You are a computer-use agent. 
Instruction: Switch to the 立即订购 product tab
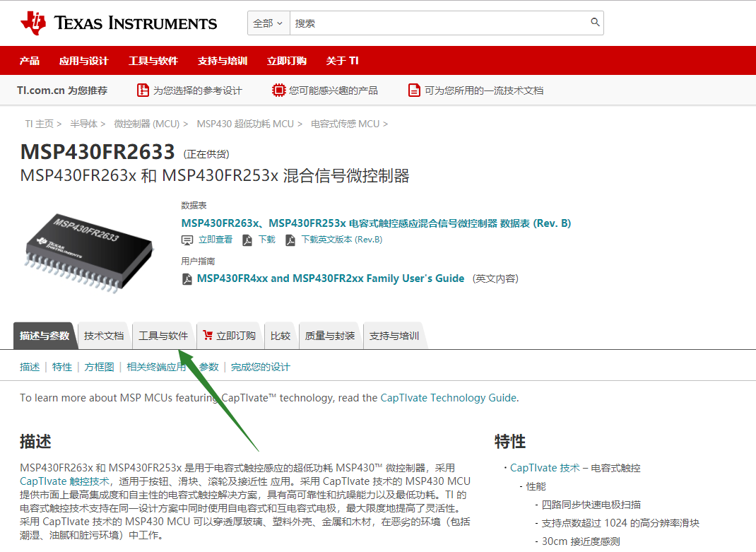click(230, 335)
